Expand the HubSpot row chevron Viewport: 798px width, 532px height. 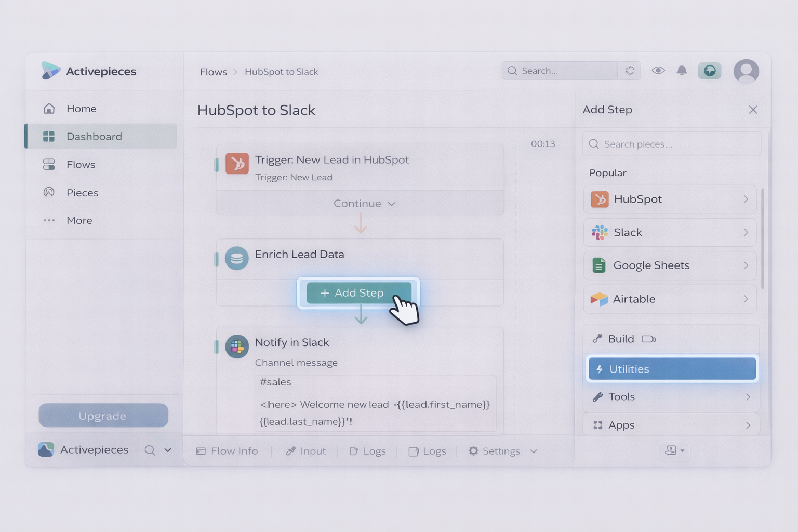coord(746,199)
